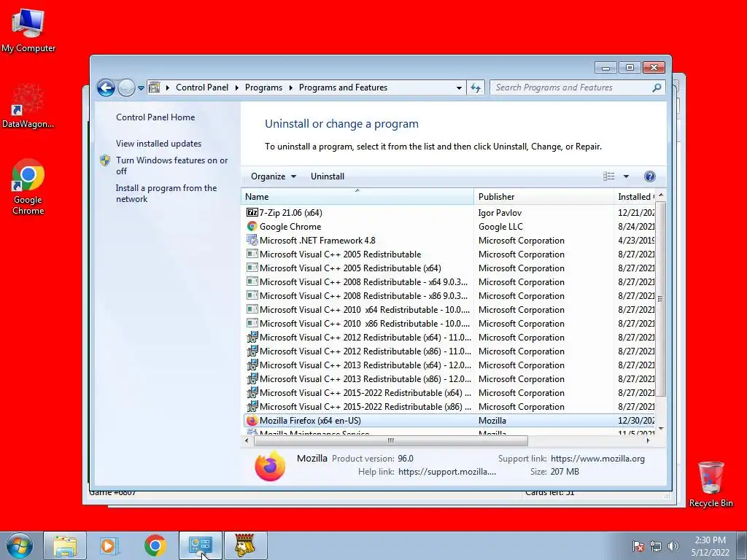Click the Mozilla Firefox icon in the list
Image resolution: width=747 pixels, height=560 pixels.
tap(252, 421)
